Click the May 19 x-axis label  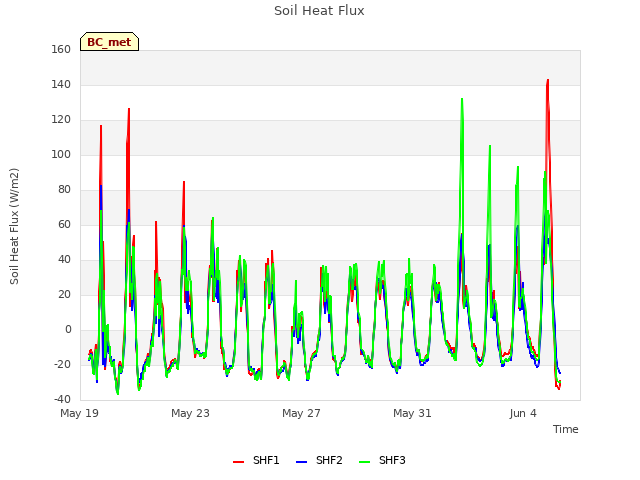click(79, 413)
